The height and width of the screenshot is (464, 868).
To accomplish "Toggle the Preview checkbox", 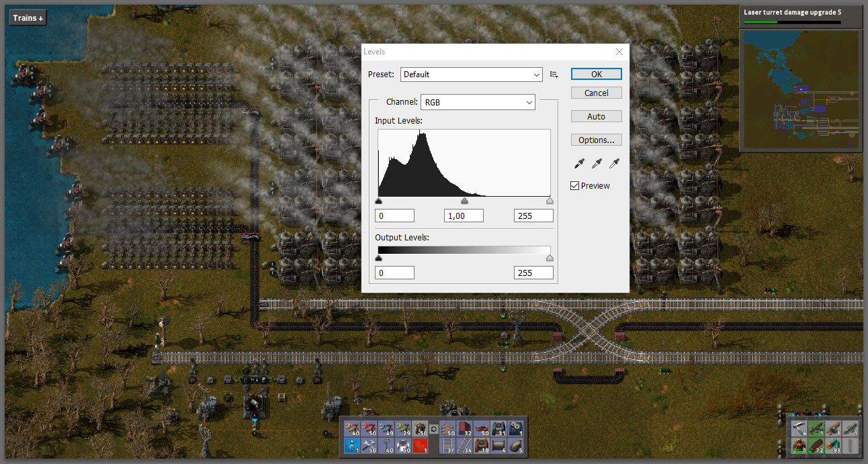I will [574, 185].
